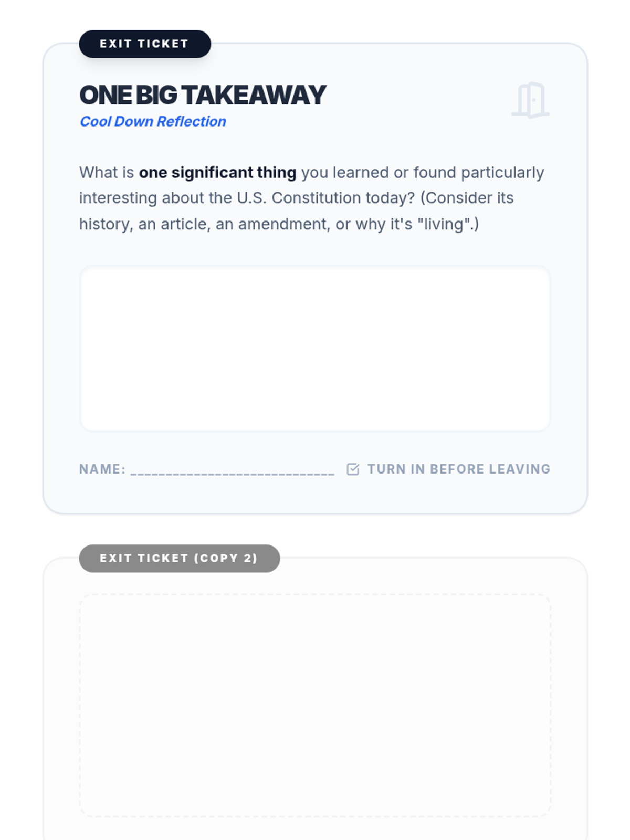This screenshot has width=630, height=840.
Task: Click the dashed placeholder box in copy 2
Action: tap(315, 706)
